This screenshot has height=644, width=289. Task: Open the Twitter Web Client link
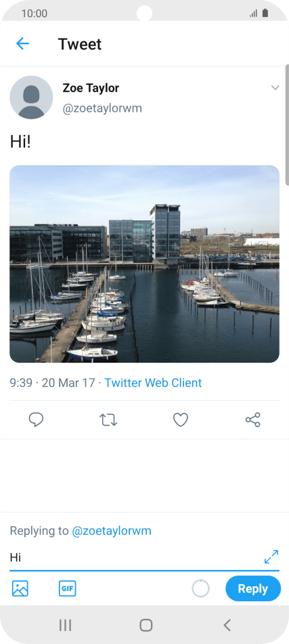pos(154,383)
